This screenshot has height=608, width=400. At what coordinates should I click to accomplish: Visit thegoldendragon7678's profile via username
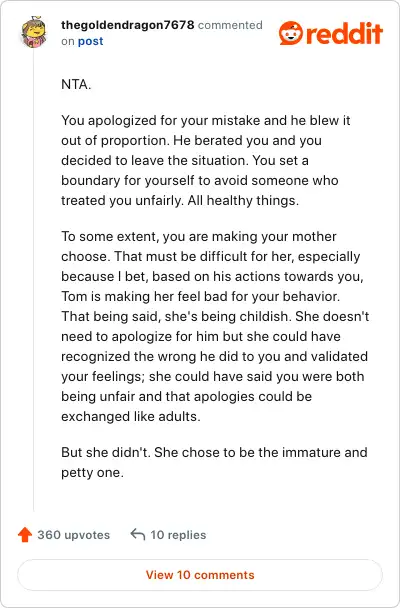pos(128,25)
